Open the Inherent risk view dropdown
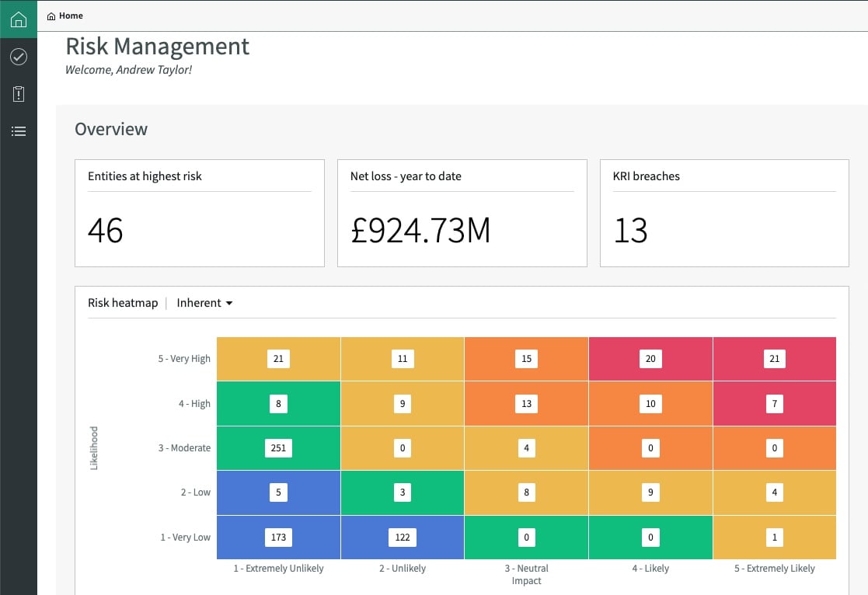 click(x=204, y=303)
